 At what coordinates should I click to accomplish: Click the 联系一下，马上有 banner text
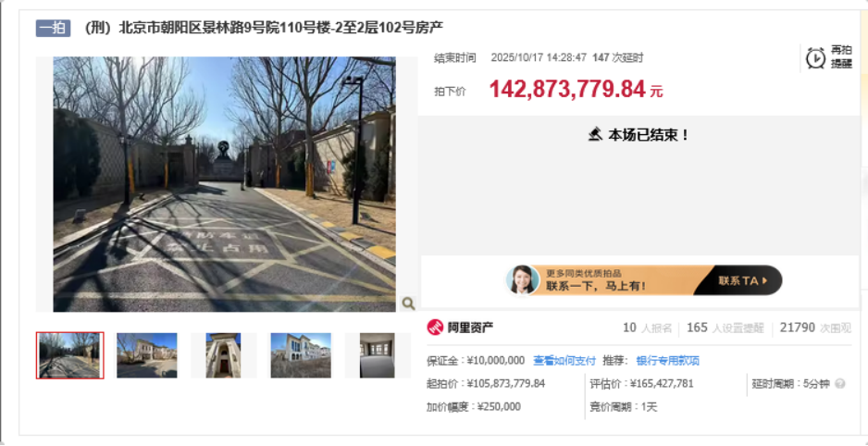tap(596, 286)
